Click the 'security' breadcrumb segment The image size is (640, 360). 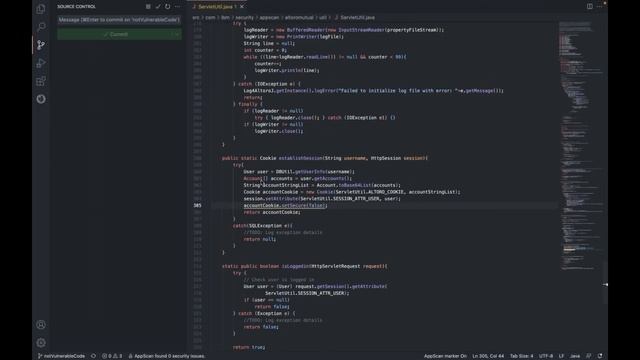tap(244, 18)
